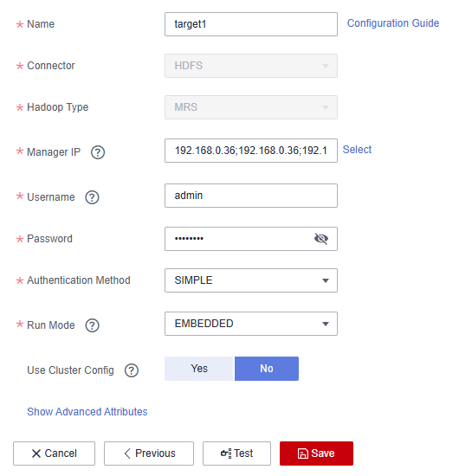Click the Cancel button
Viewport: 472px width, 476px height.
tap(54, 453)
